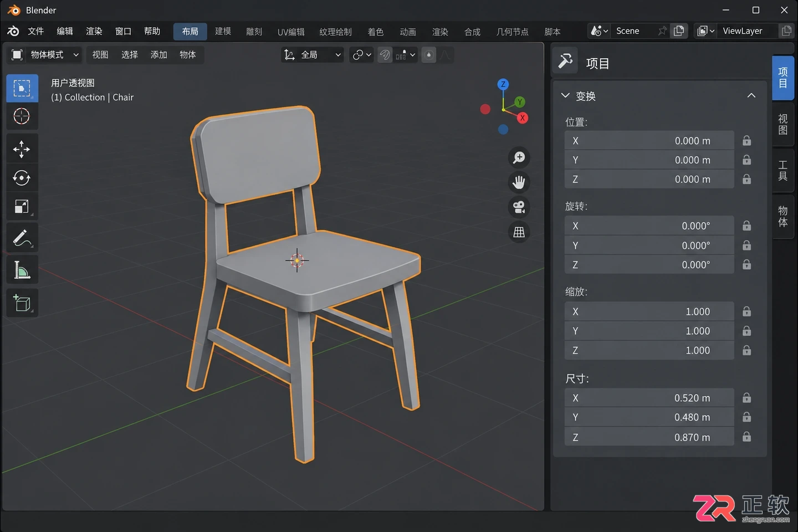Open the 工具 sidebar tab
798x532 pixels.
(783, 171)
